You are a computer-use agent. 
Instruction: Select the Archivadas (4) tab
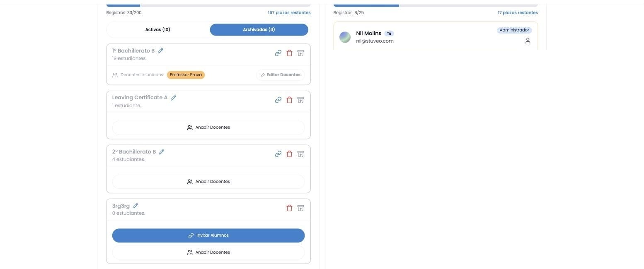[x=259, y=30]
